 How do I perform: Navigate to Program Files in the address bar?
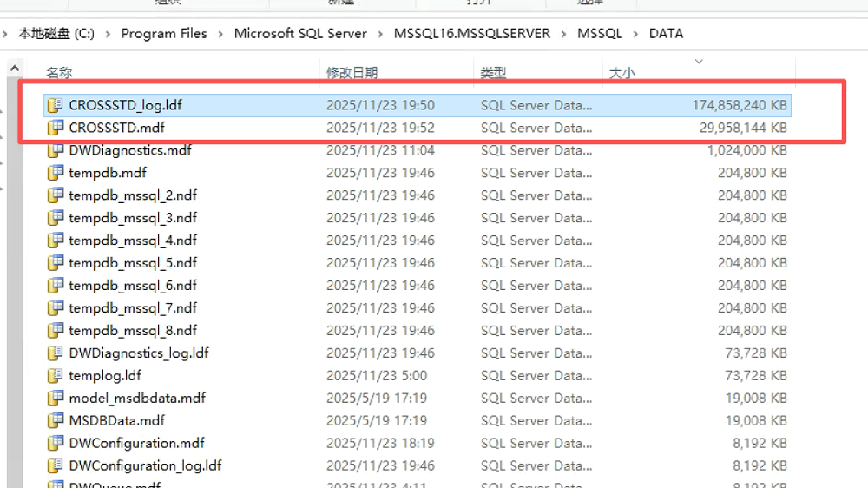pyautogui.click(x=164, y=34)
